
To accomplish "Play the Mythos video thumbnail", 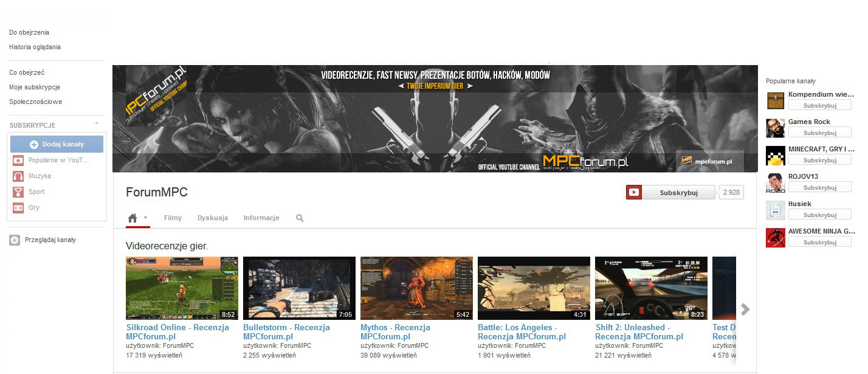I will click(x=416, y=288).
